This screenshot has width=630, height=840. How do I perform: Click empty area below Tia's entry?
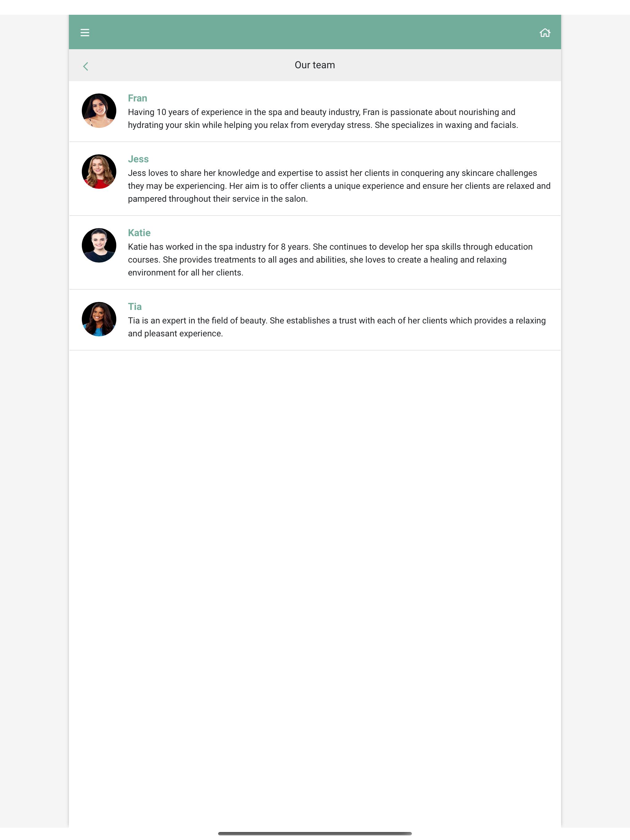315,588
